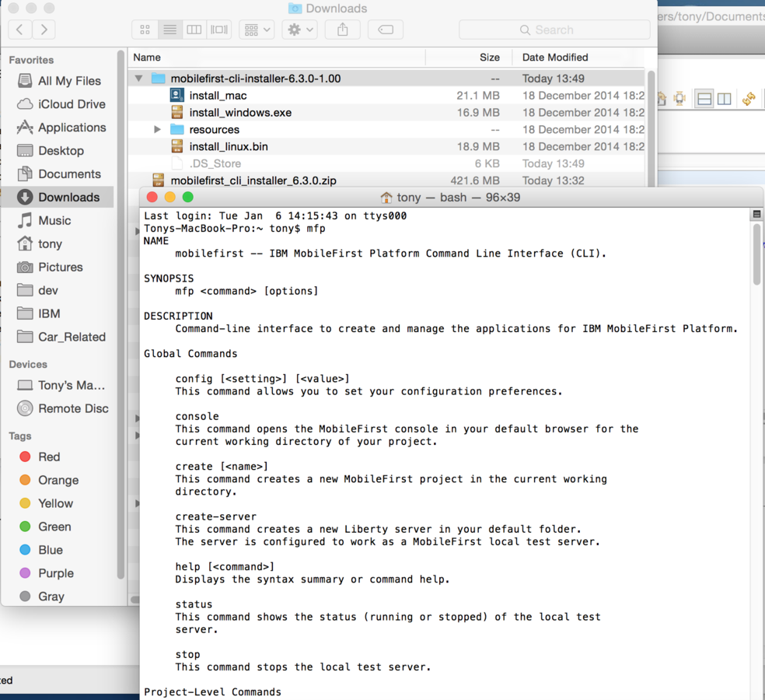Switch Finder to icon view
This screenshot has height=700, width=765.
(145, 30)
